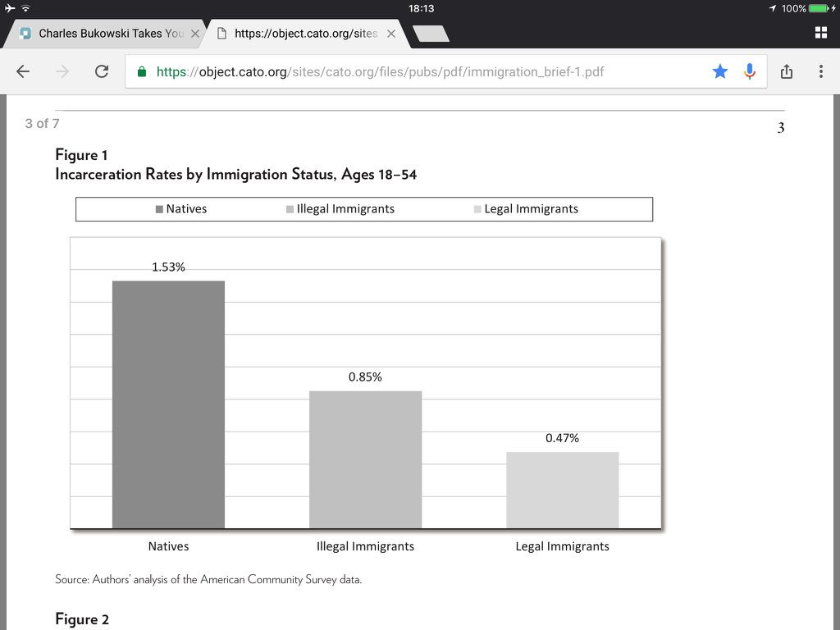Viewport: 840px width, 630px height.
Task: Click the airplane mode status icon
Action: pos(10,8)
